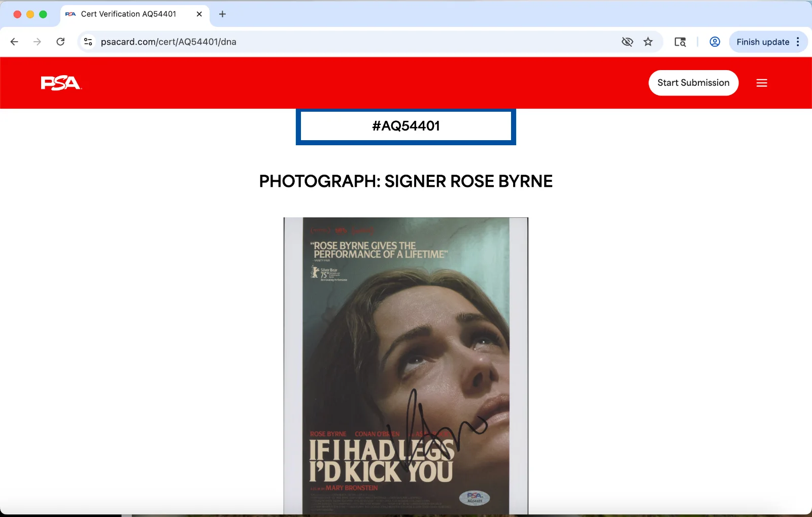Bookmark this page with the star

(x=648, y=42)
